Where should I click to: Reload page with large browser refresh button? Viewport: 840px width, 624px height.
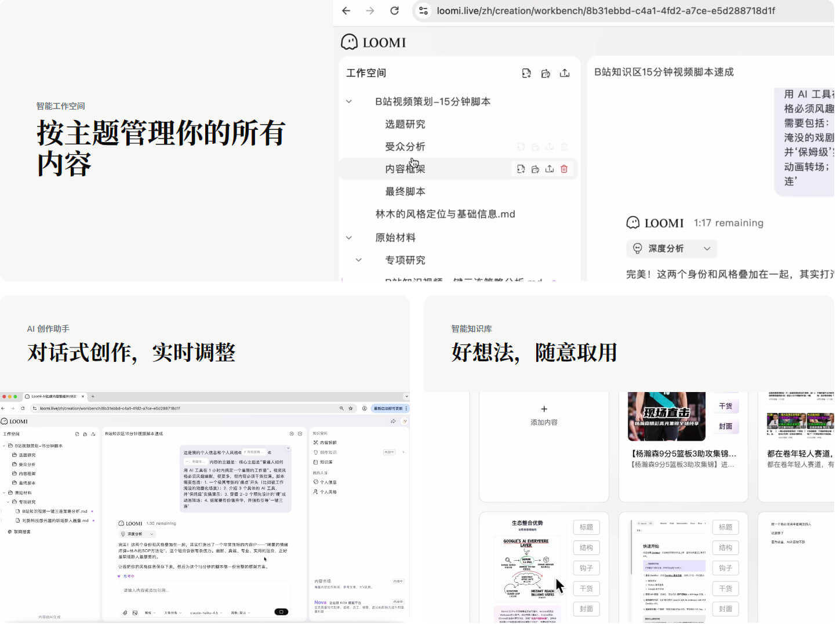(x=394, y=10)
